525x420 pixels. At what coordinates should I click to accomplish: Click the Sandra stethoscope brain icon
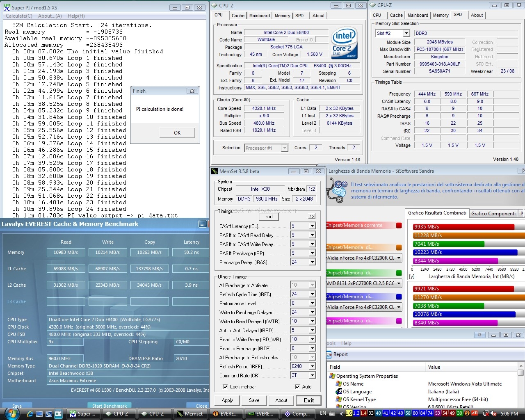click(338, 191)
